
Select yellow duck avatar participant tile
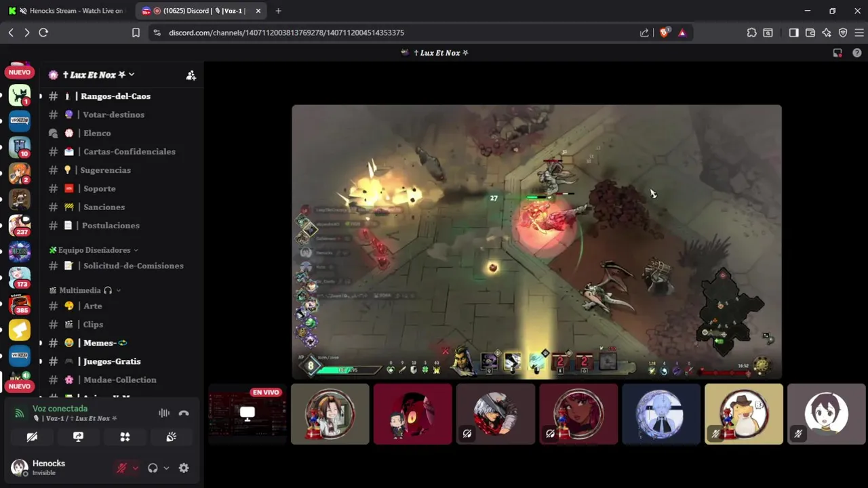[744, 414]
